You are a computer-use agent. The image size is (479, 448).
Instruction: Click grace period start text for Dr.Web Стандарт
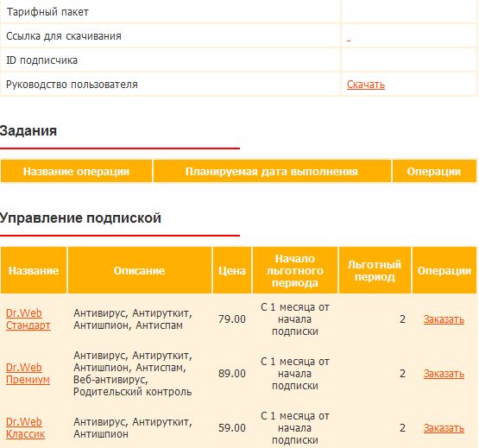295,319
